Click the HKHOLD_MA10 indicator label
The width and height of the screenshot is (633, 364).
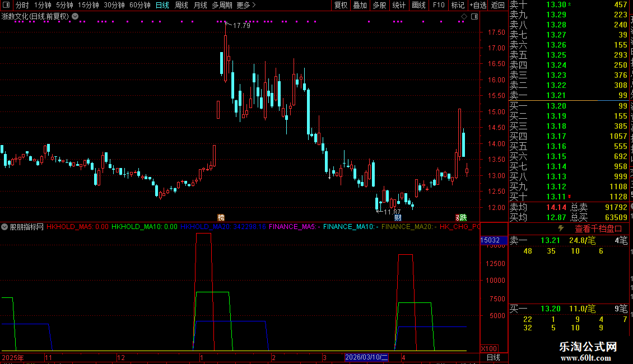(x=145, y=227)
